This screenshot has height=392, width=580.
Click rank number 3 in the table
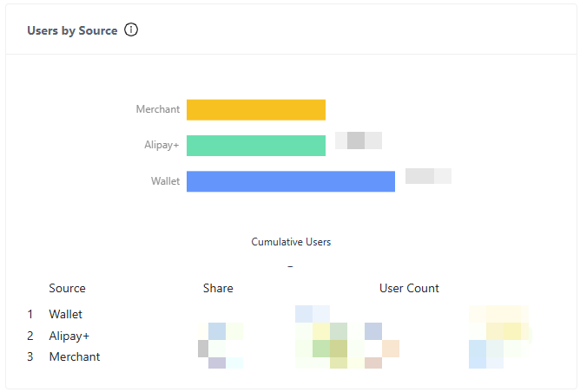pyautogui.click(x=30, y=356)
